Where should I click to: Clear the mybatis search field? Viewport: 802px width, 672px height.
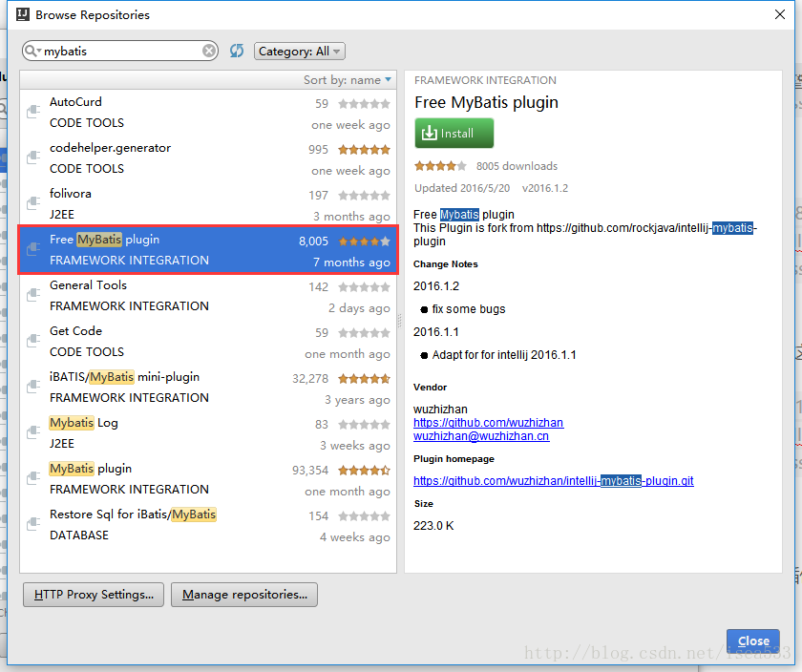[209, 52]
